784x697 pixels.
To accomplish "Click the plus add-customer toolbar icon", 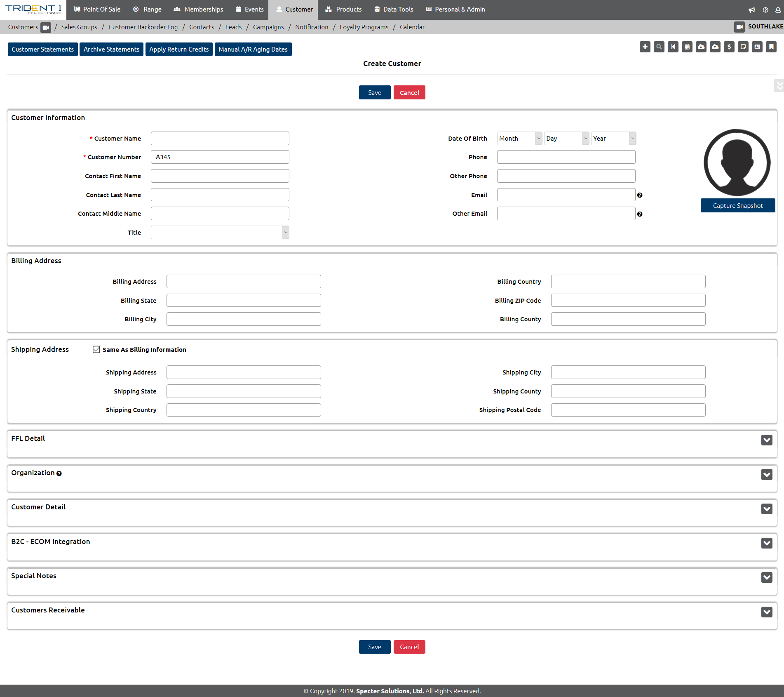I will 645,47.
